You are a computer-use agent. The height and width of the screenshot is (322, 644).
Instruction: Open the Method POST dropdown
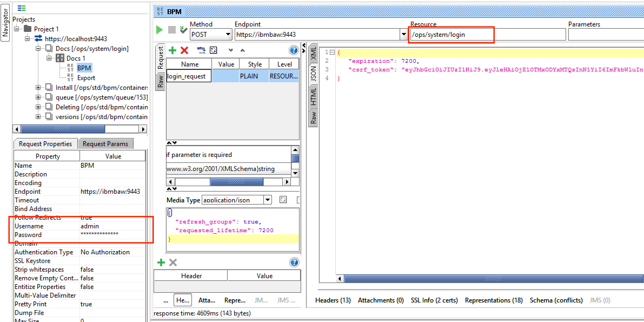(228, 34)
